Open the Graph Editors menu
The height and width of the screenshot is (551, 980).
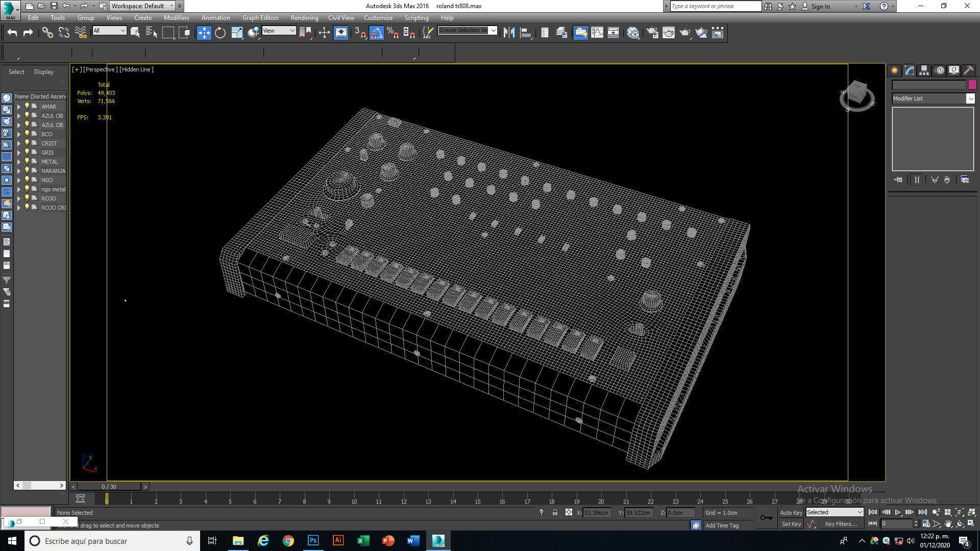pos(260,18)
